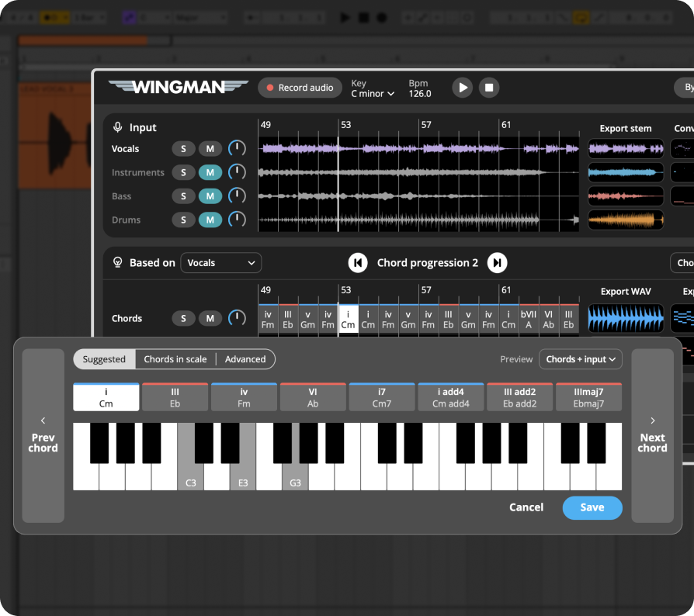Image resolution: width=694 pixels, height=616 pixels.
Task: Open the Export stem waveform for Drums
Action: click(625, 220)
